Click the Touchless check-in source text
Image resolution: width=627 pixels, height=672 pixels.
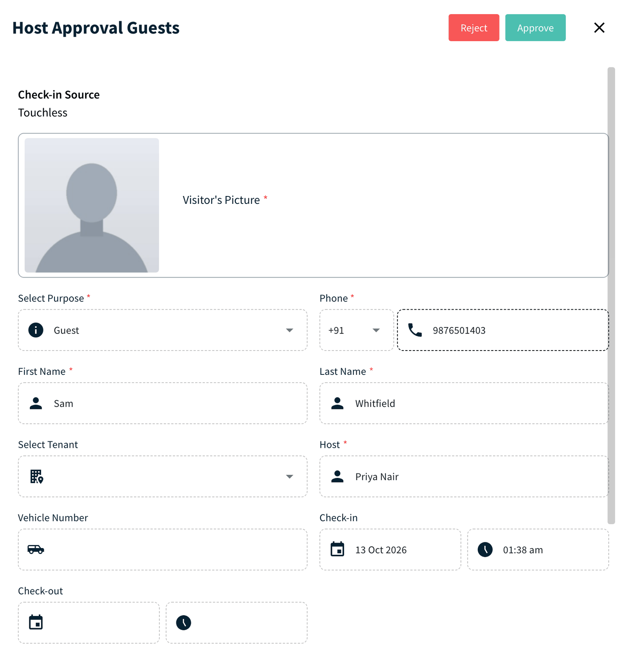(x=43, y=113)
